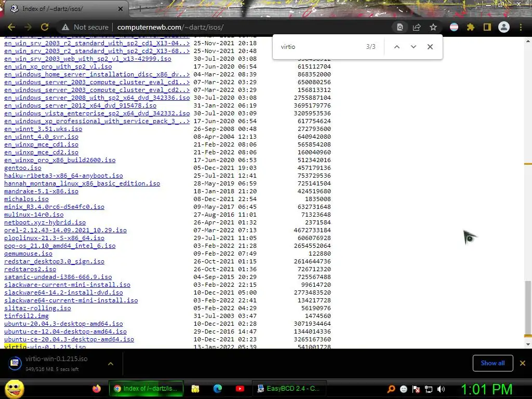The width and height of the screenshot is (532, 399).
Task: Open YouTube icon on the taskbar
Action: point(240,389)
